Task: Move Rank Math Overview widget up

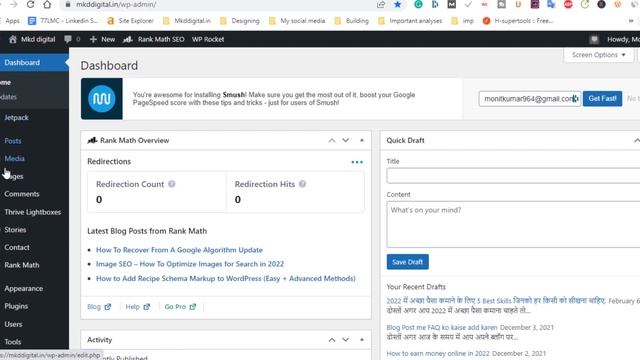Action: click(x=332, y=140)
